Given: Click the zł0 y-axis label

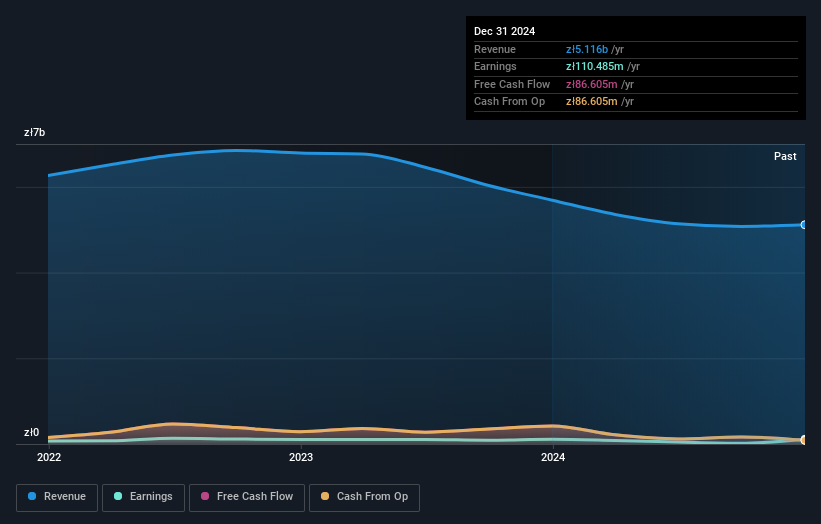Looking at the screenshot, I should coord(31,432).
